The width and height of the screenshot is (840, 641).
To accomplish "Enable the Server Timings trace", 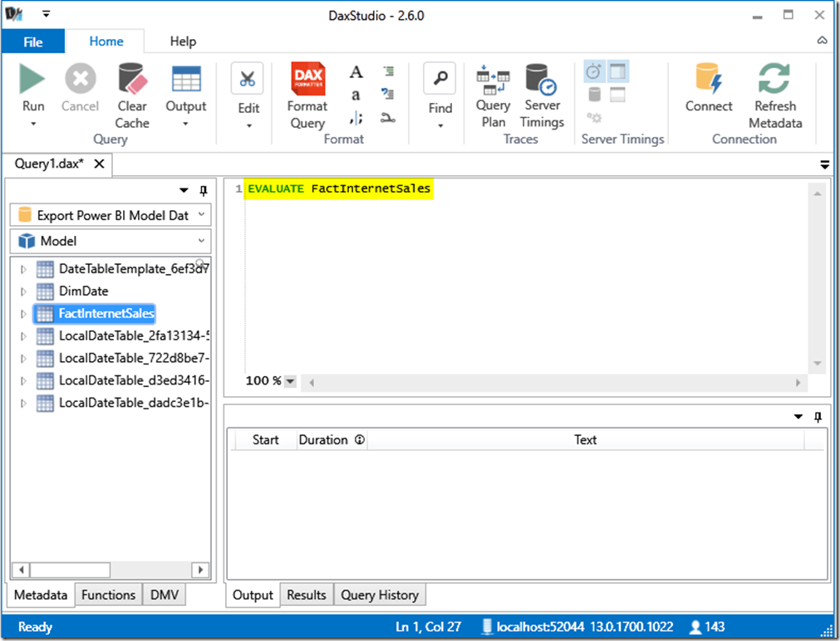I will [542, 96].
